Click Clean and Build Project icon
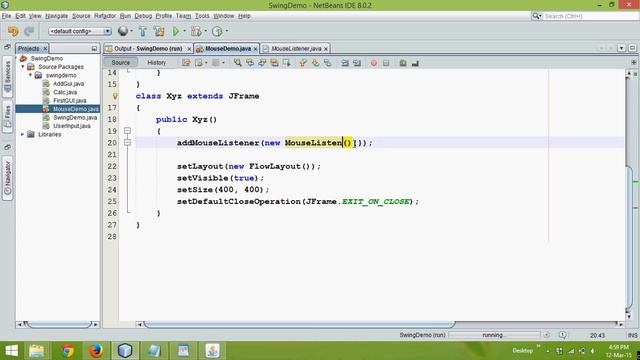Viewport: 640px width, 360px height. [x=159, y=31]
